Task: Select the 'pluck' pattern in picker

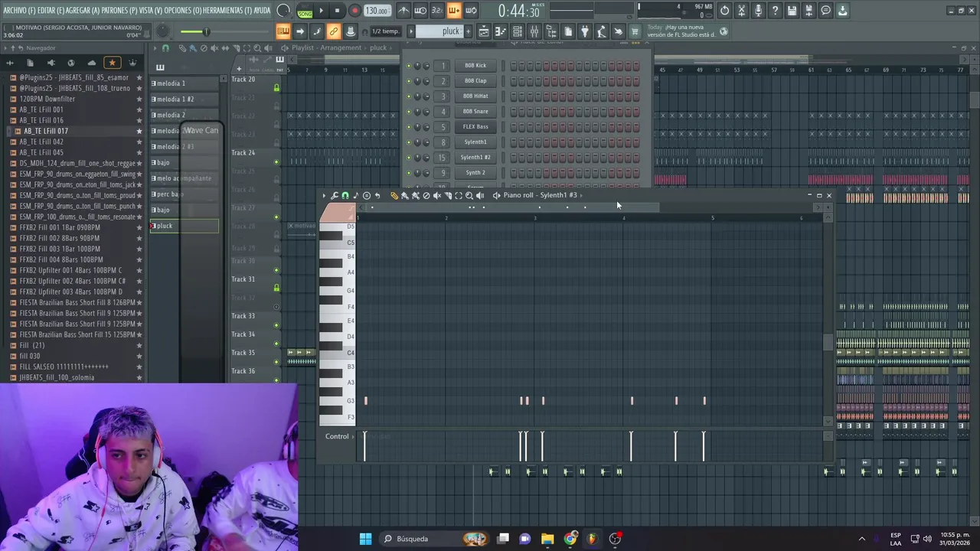Action: 184,226
